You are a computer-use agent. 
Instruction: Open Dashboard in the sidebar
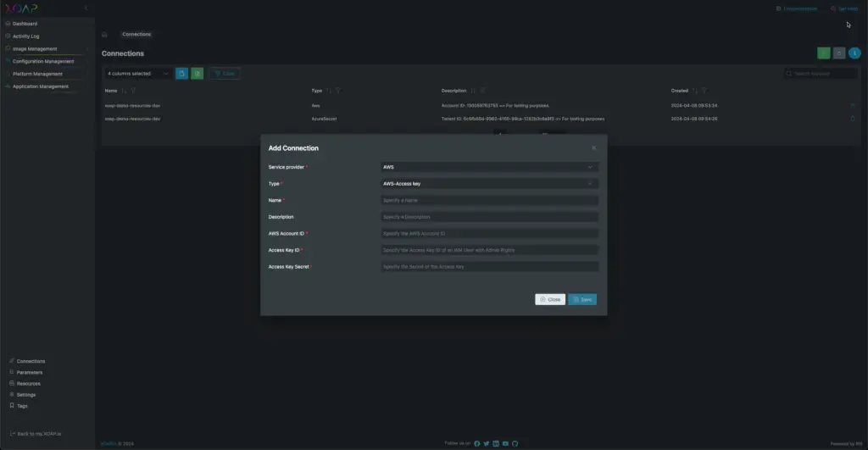click(x=25, y=24)
